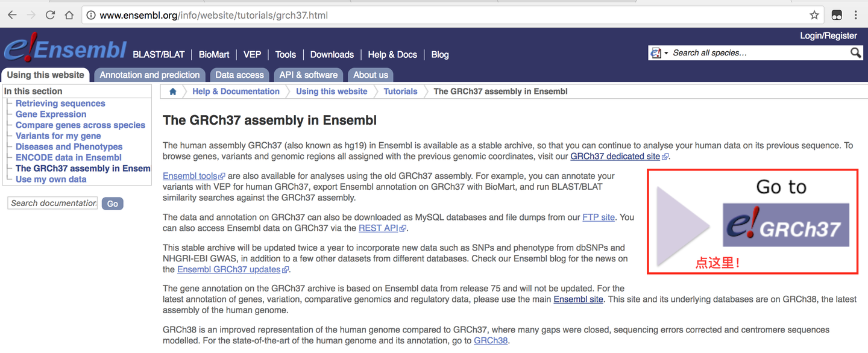This screenshot has width=868, height=353.
Task: Click the Search documentation input field
Action: (53, 203)
